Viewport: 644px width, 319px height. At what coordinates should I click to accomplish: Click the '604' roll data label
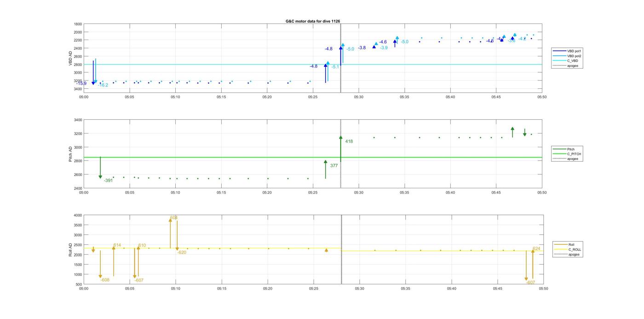pyautogui.click(x=174, y=218)
